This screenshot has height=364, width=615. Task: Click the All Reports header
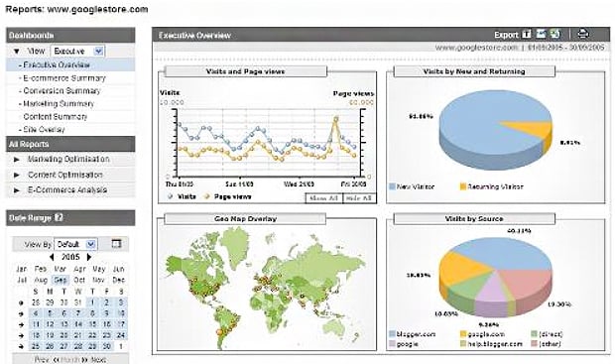(70, 145)
